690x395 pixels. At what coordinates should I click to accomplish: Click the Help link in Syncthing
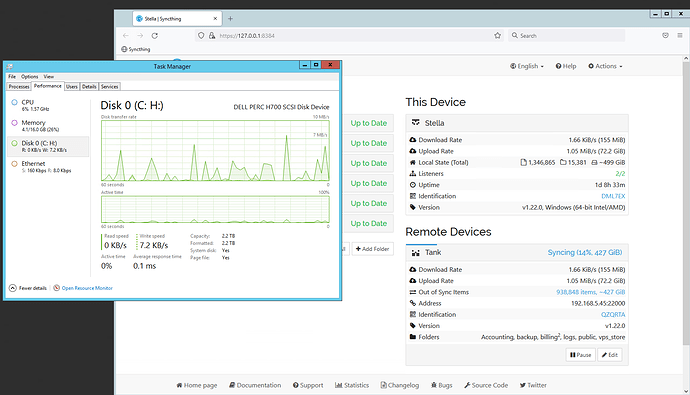(x=566, y=66)
